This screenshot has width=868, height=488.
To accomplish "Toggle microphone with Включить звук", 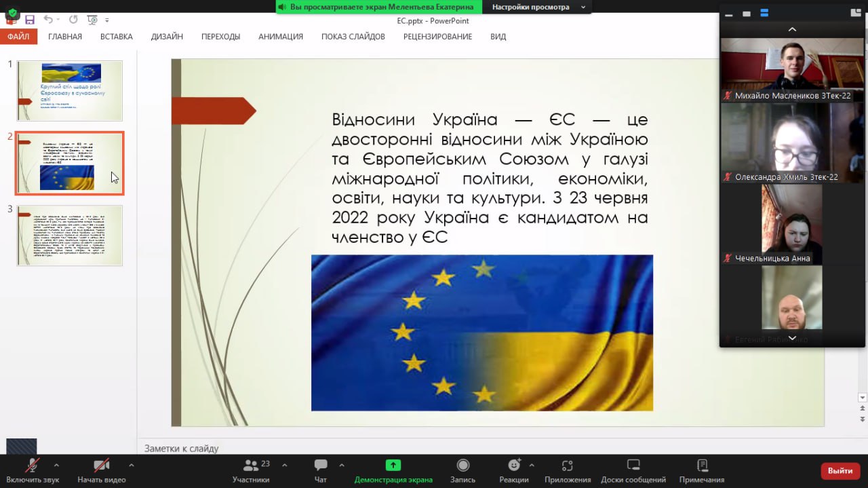I will (x=32, y=471).
